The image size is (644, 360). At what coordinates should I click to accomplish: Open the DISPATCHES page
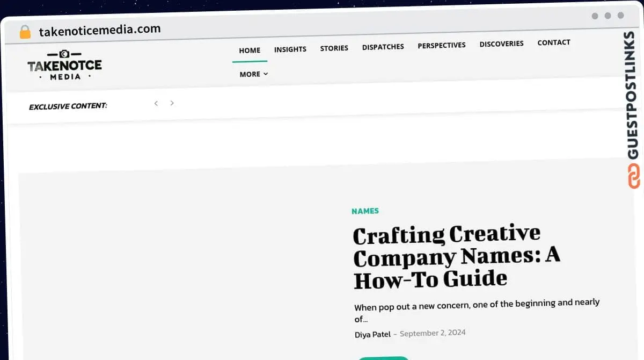(383, 47)
